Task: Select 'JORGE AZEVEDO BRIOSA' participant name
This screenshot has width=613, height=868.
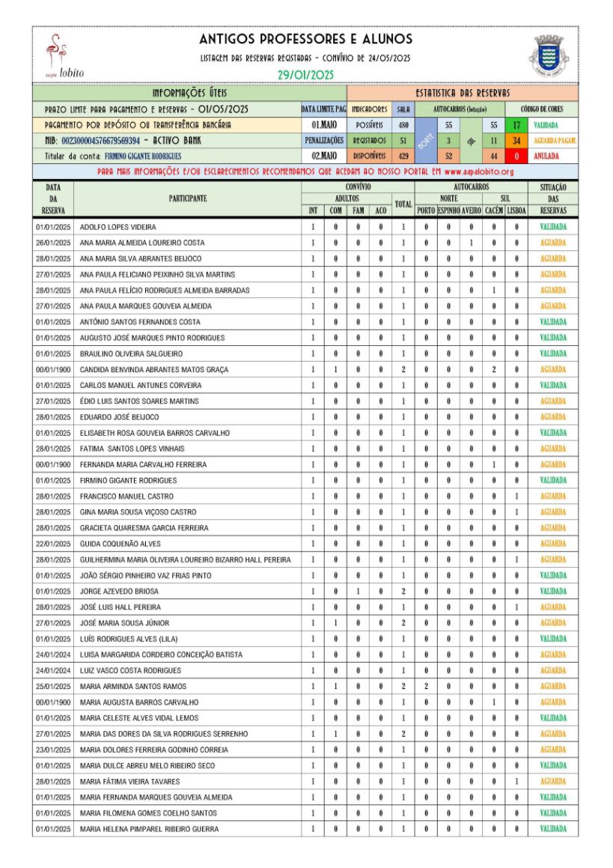Action: [119, 592]
